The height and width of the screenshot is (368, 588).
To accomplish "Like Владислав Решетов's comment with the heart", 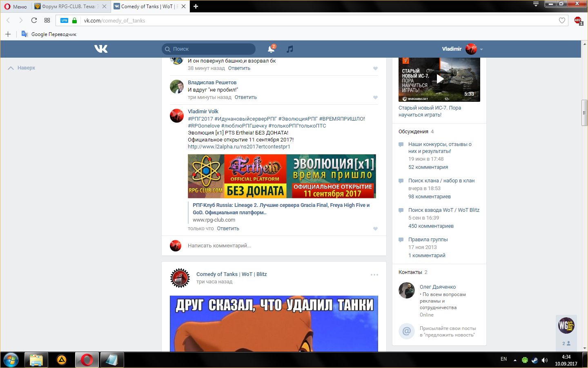I will pos(375,97).
